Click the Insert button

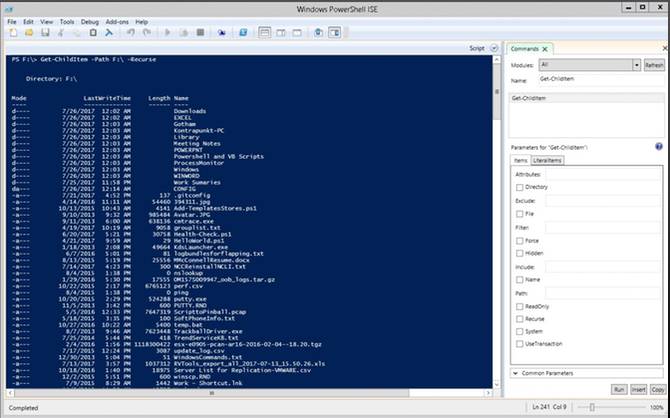coord(638,390)
